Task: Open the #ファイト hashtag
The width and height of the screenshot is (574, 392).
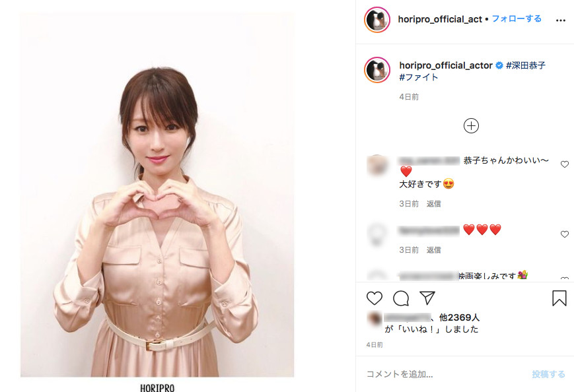Action: pyautogui.click(x=418, y=77)
